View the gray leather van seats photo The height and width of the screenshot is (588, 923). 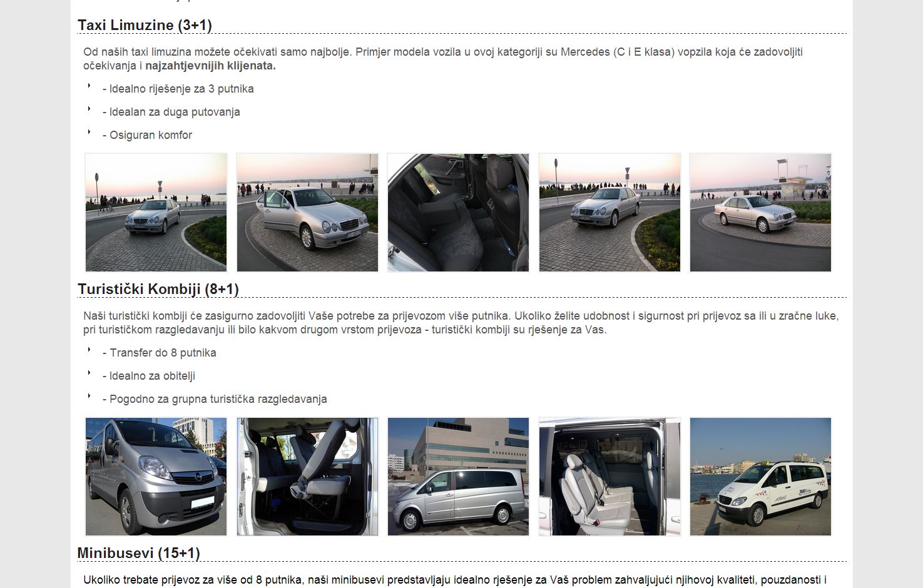click(x=609, y=477)
